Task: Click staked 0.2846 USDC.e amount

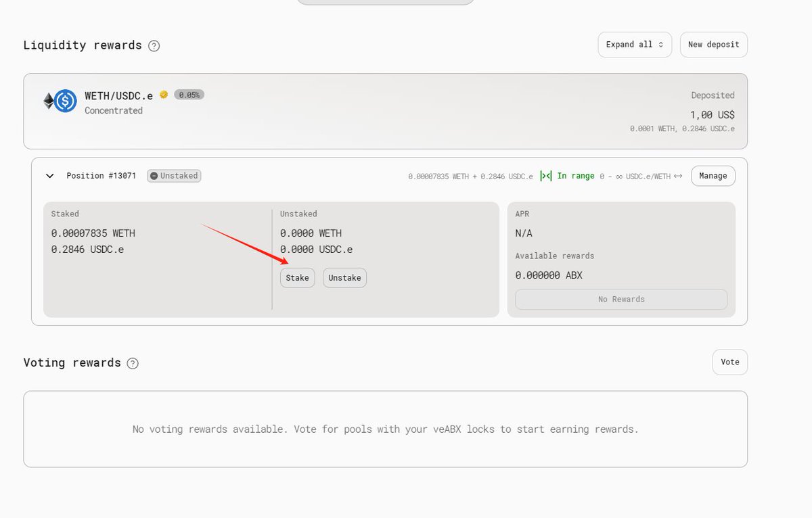Action: [88, 250]
